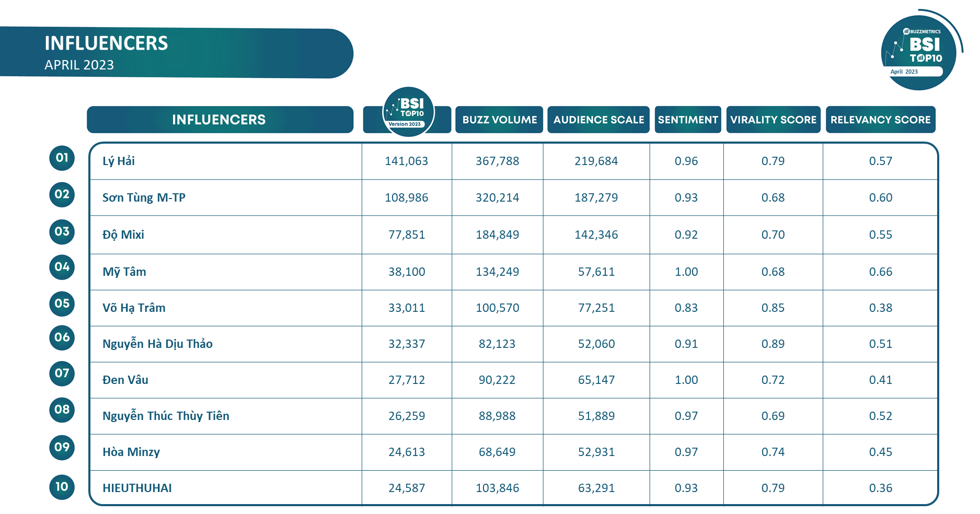Select the Sentiment column header
This screenshot has width=980, height=514.
point(688,120)
